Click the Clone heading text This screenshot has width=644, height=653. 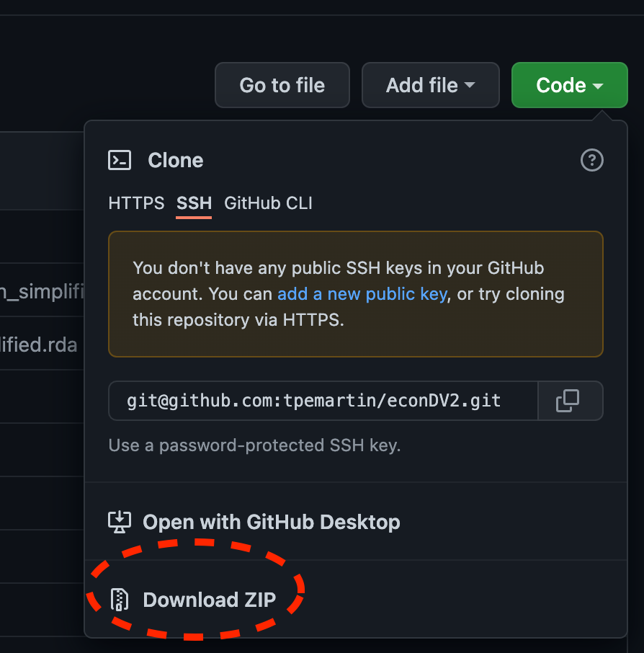pyautogui.click(x=175, y=160)
